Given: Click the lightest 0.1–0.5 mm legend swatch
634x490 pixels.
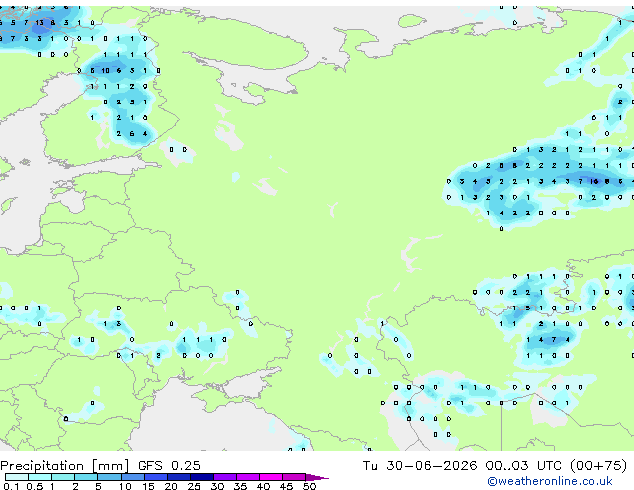Looking at the screenshot, I should (17, 477).
